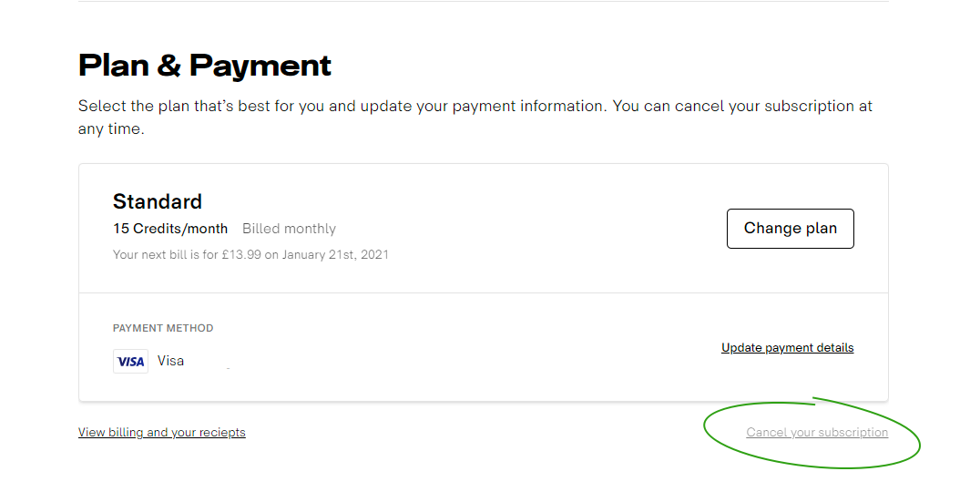980x492 pixels.
Task: Click the ampersand in the page heading
Action: coord(168,66)
